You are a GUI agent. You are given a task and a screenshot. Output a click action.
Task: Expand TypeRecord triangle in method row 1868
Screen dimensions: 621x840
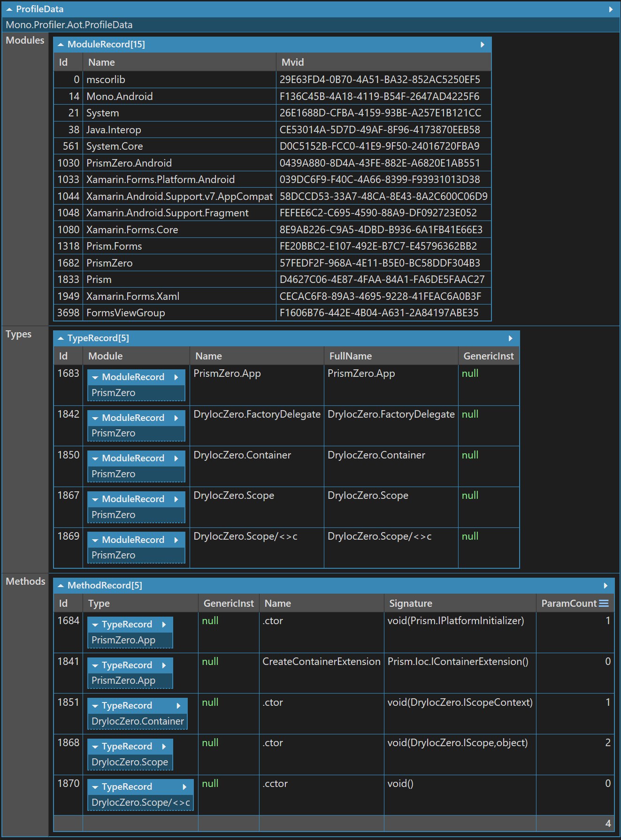[95, 747]
